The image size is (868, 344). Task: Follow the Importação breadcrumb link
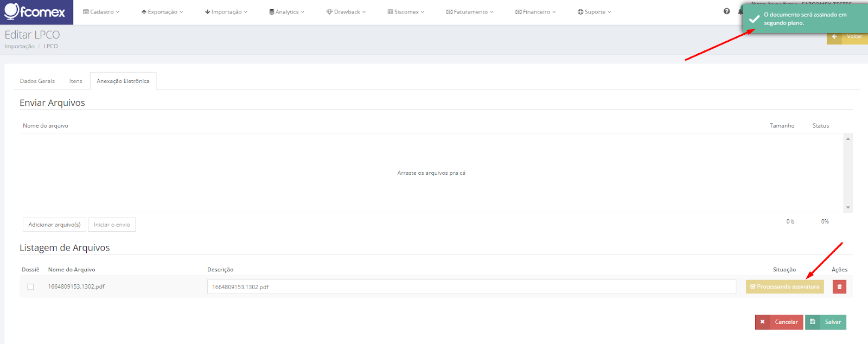(20, 47)
